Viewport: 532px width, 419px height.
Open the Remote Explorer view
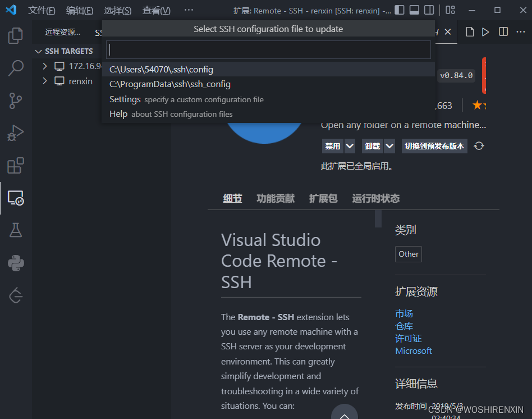[x=16, y=198]
